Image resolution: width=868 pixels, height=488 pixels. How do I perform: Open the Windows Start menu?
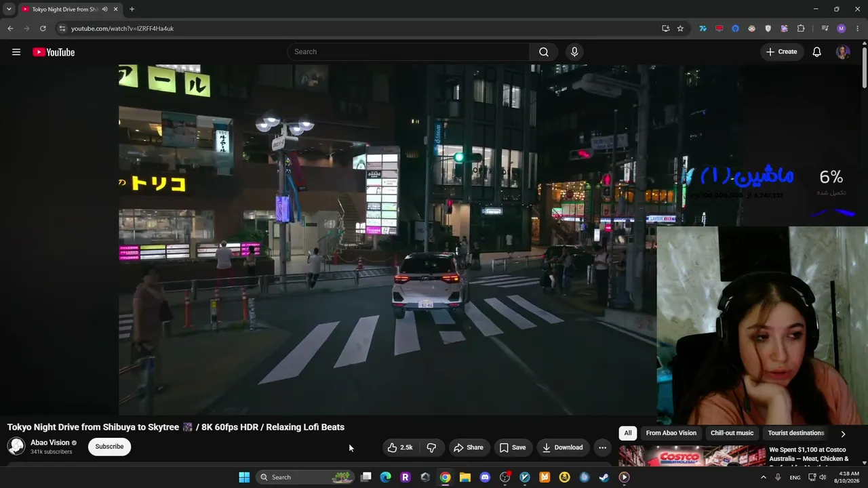point(244,477)
